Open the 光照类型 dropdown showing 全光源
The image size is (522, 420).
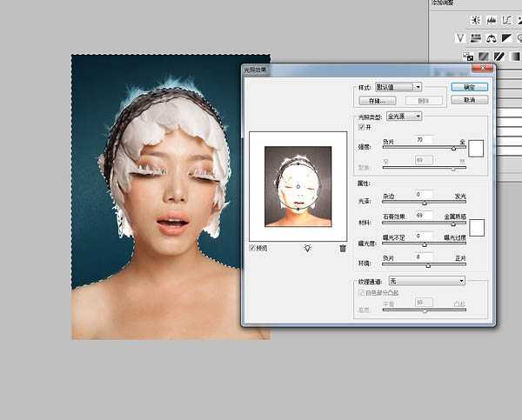[x=404, y=117]
